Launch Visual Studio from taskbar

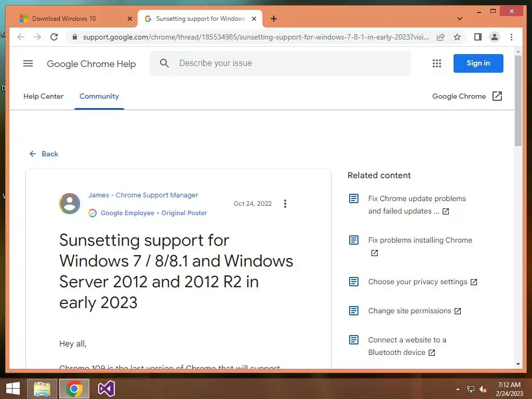[106, 389]
